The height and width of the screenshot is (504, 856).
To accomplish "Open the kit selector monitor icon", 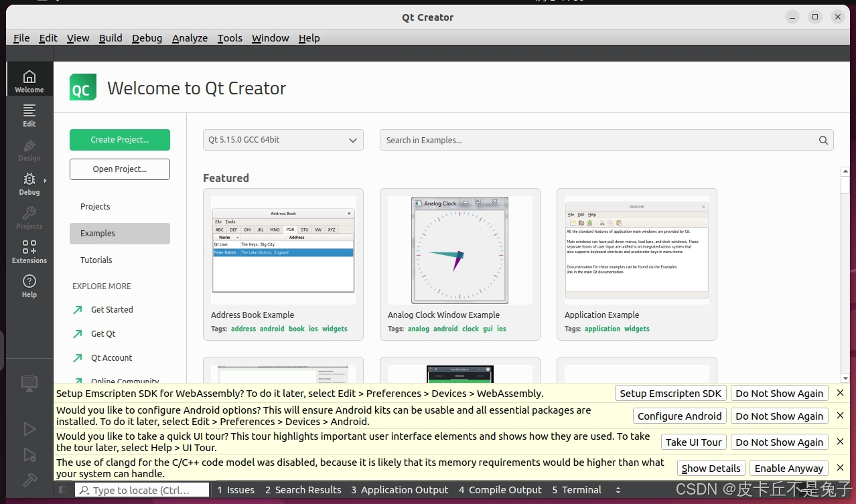I will coord(29,383).
